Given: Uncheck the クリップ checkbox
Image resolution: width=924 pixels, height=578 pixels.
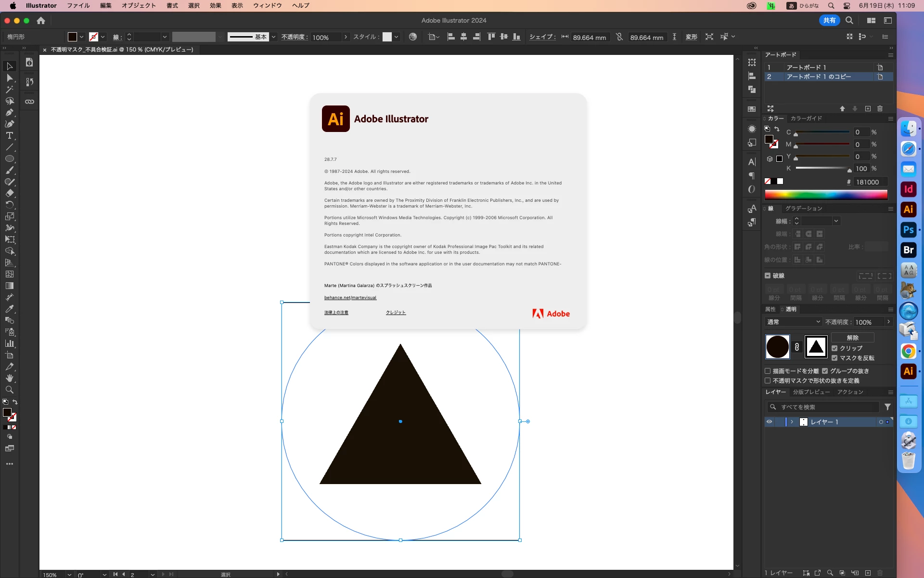Looking at the screenshot, I should coord(834,348).
